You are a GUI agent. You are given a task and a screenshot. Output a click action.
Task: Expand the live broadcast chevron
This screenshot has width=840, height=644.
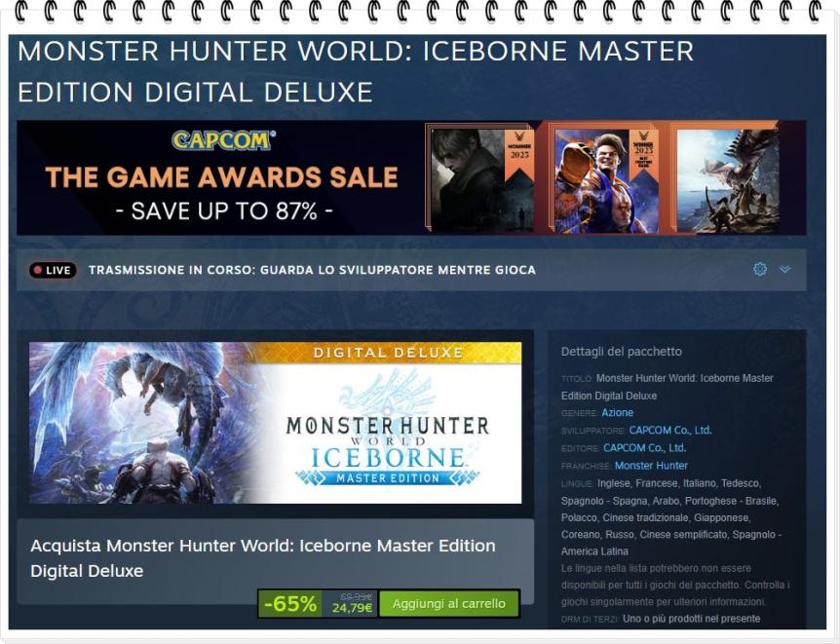(784, 269)
